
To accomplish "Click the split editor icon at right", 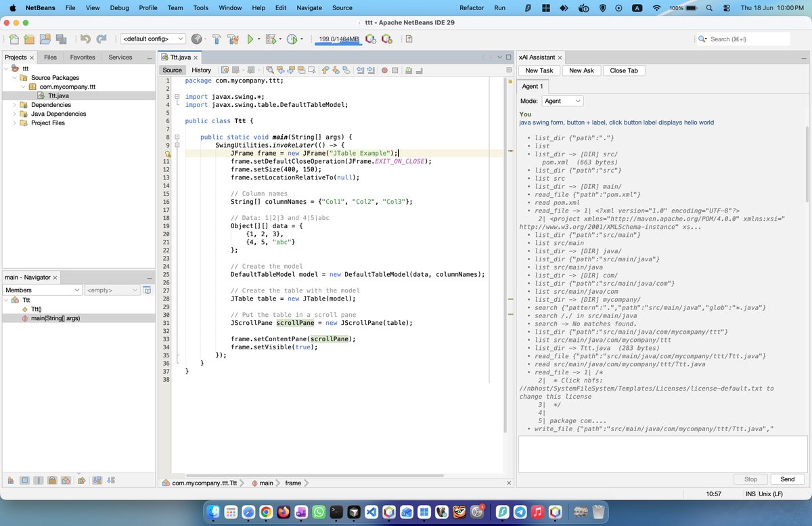I will click(x=510, y=70).
